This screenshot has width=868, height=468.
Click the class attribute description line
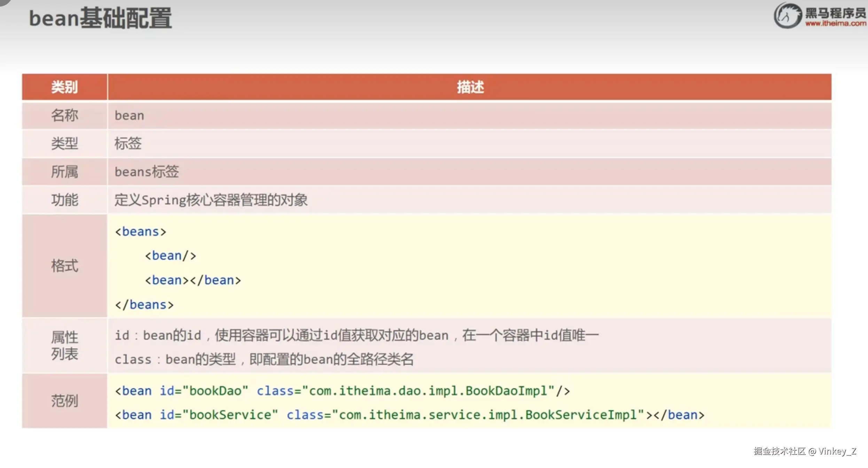coord(264,359)
